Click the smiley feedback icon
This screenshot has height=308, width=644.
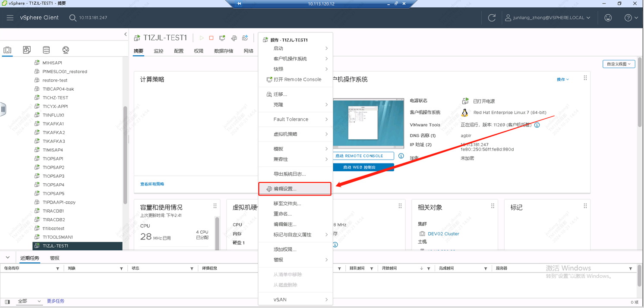click(x=608, y=18)
